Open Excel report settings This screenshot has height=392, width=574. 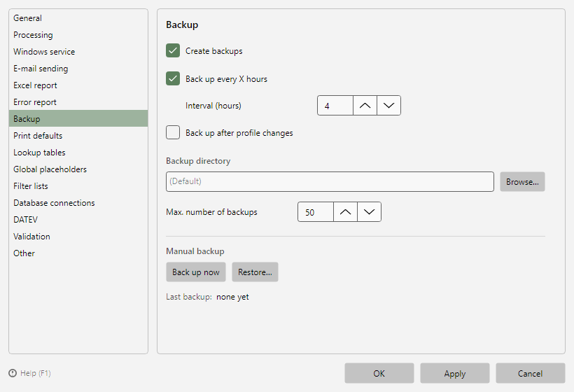(x=78, y=85)
